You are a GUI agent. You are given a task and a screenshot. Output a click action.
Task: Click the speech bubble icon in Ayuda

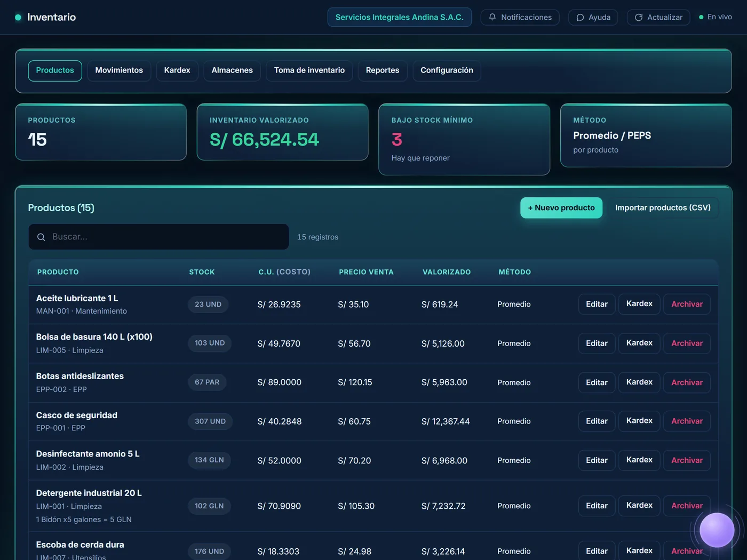click(x=580, y=18)
